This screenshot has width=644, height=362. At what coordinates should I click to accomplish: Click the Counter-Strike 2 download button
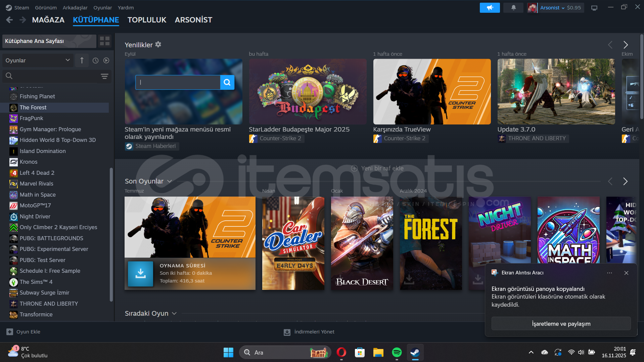[140, 274]
